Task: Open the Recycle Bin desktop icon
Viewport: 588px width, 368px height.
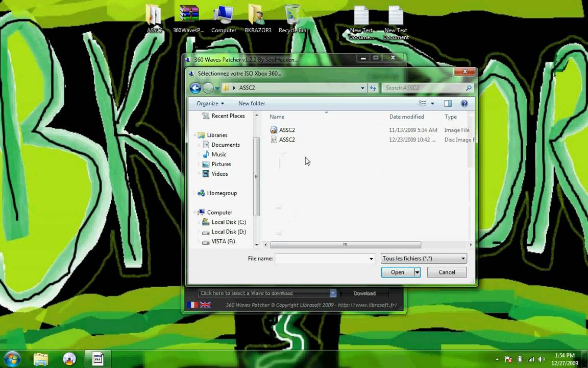Action: tap(292, 19)
